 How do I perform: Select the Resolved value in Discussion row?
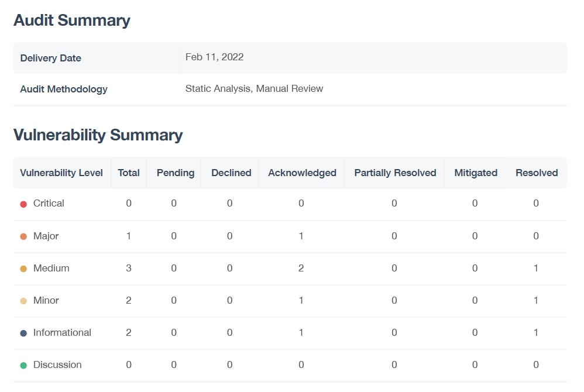tap(536, 365)
